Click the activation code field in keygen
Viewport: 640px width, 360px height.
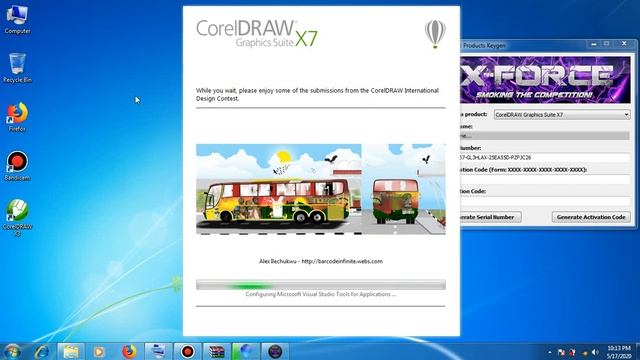coord(545,201)
